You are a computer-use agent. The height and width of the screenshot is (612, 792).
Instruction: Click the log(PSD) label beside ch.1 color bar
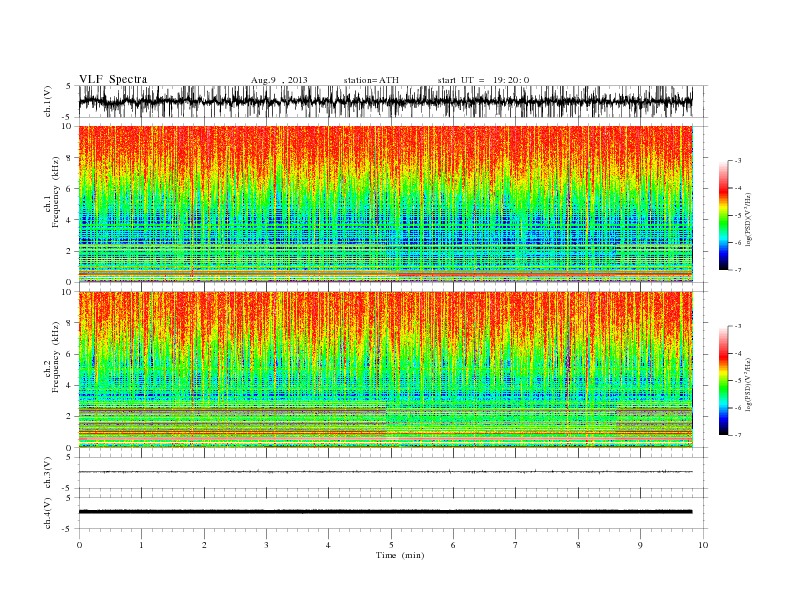[749, 219]
